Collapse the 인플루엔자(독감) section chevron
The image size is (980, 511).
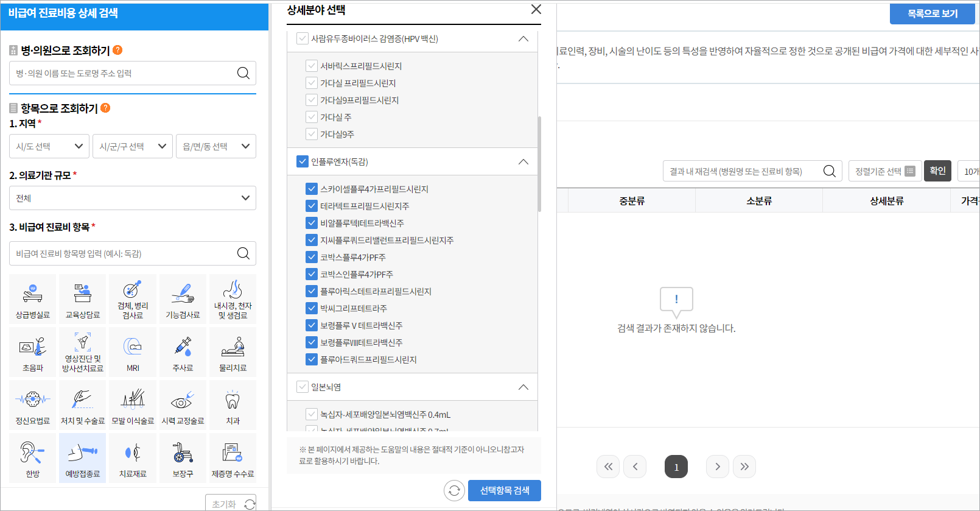tap(523, 162)
